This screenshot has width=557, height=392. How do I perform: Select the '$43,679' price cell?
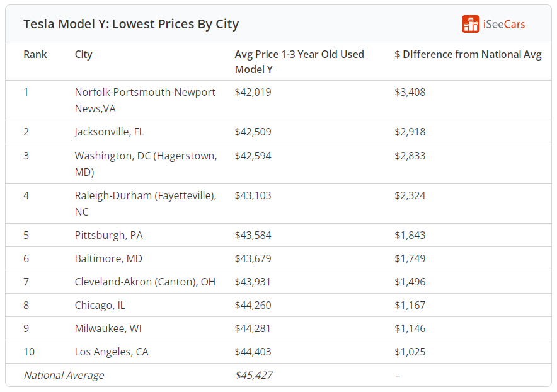pyautogui.click(x=253, y=259)
